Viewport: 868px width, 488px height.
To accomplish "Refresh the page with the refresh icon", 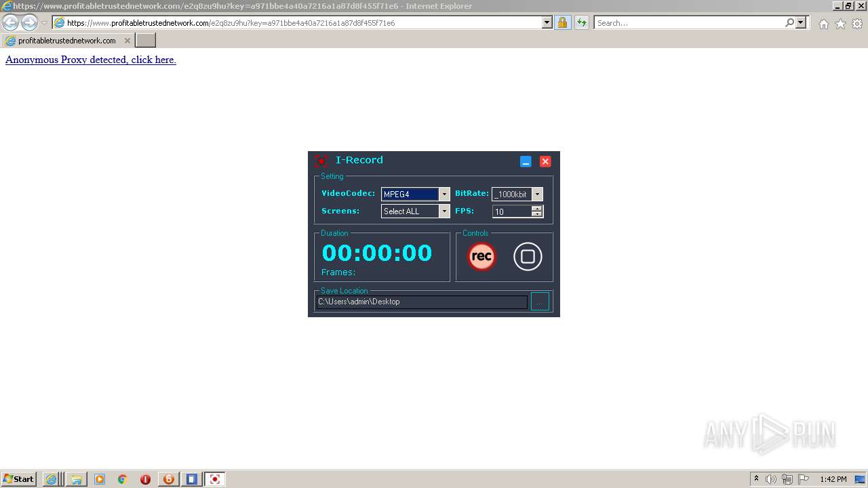I will 581,22.
